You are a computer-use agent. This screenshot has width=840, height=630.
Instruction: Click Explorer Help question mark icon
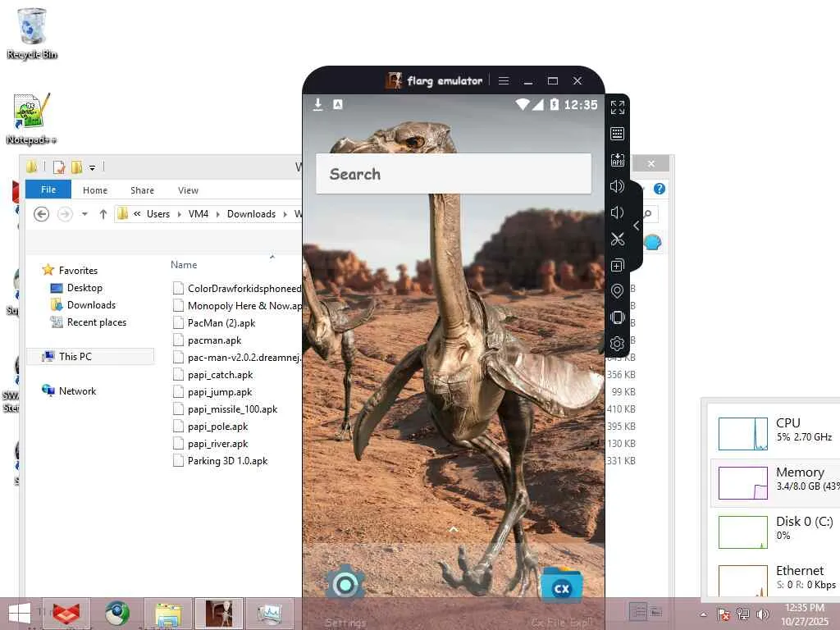pos(660,189)
